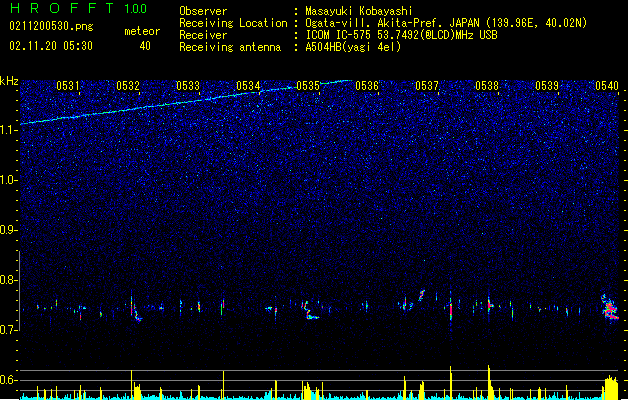
Task: Click the kHz axis unit label
Action: coord(9,81)
